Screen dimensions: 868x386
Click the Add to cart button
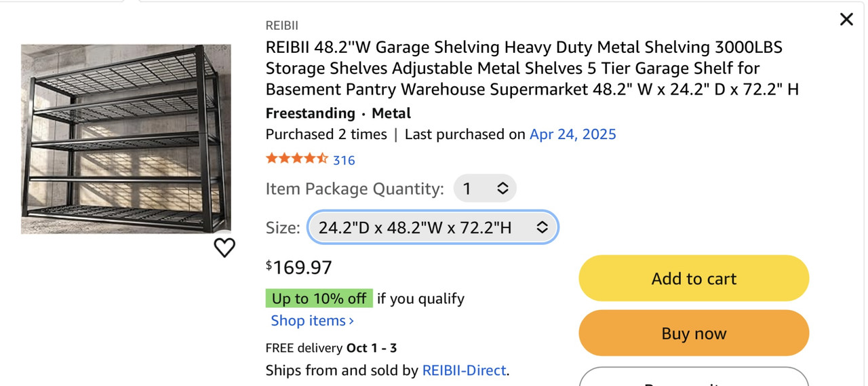[x=694, y=278]
